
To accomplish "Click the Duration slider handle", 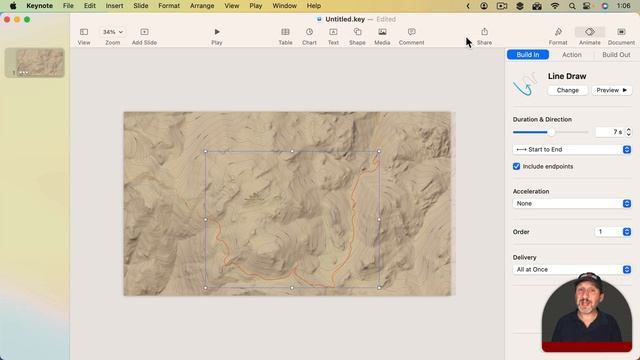I will [551, 132].
